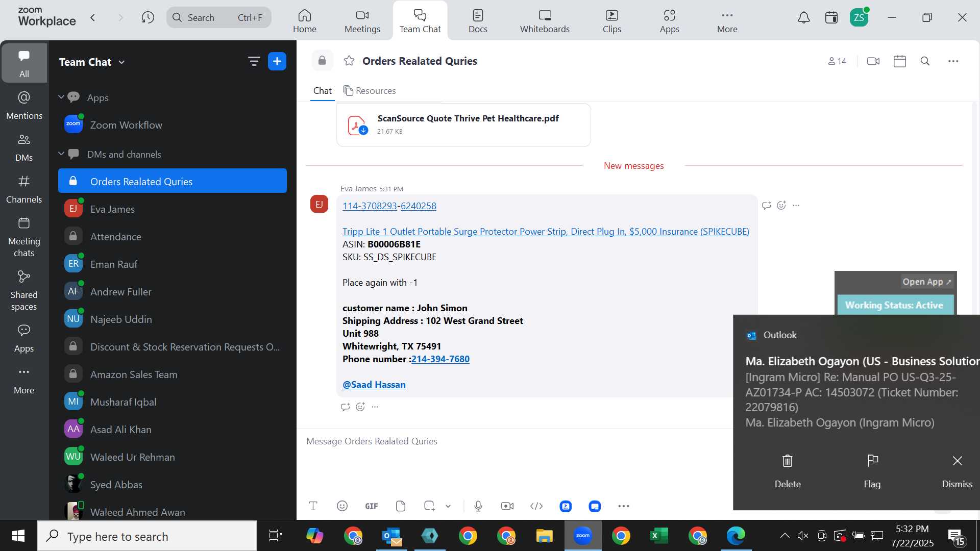This screenshot has width=980, height=551.
Task: Dismiss the Outlook notification
Action: tap(957, 471)
